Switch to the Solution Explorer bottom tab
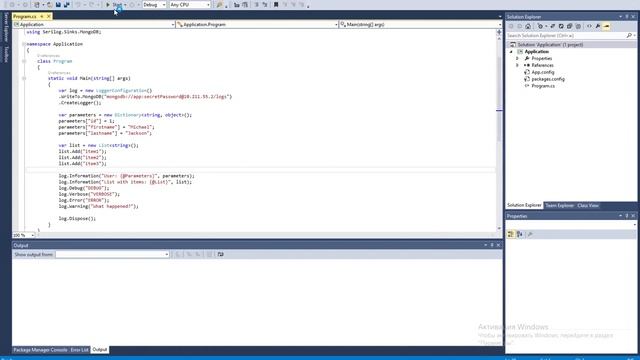Viewport: 640px width, 360px height. (x=524, y=205)
